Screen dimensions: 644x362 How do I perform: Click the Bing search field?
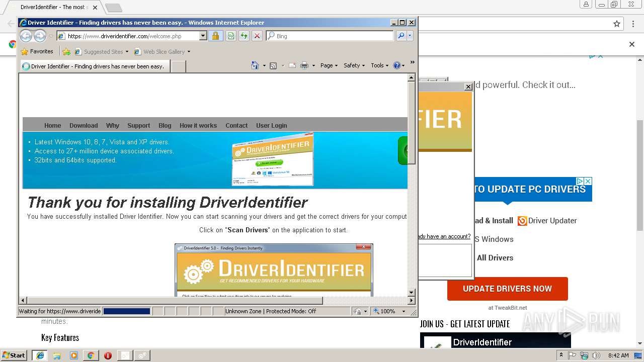point(330,36)
